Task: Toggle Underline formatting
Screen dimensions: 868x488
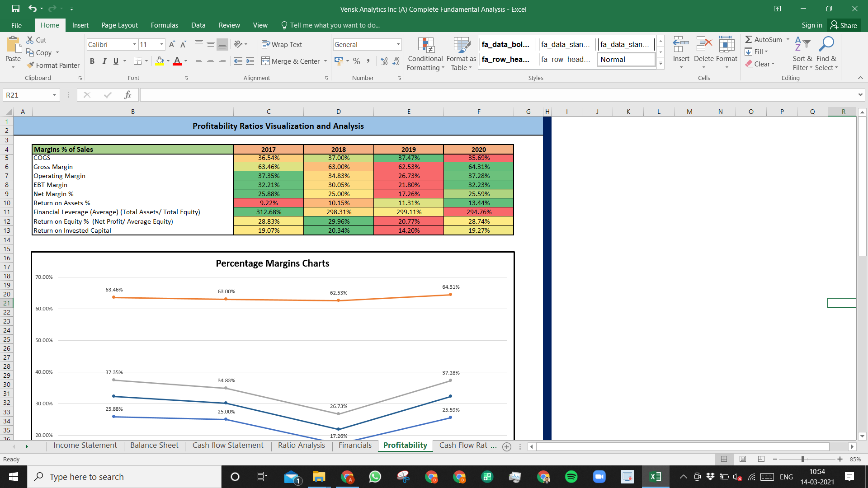Action: click(x=116, y=61)
